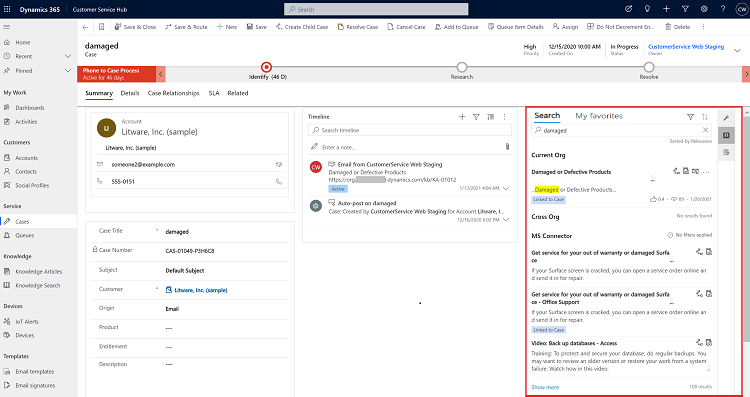This screenshot has width=750, height=397.
Task: Open the quick create plus icon in header
Action: pyautogui.click(x=666, y=9)
